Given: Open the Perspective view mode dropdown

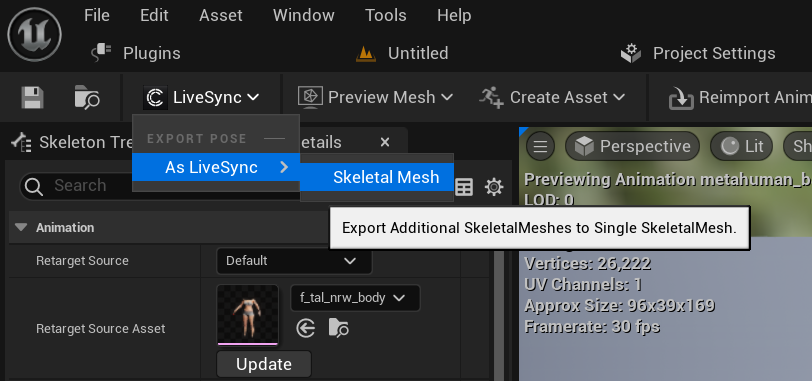Looking at the screenshot, I should pyautogui.click(x=632, y=147).
